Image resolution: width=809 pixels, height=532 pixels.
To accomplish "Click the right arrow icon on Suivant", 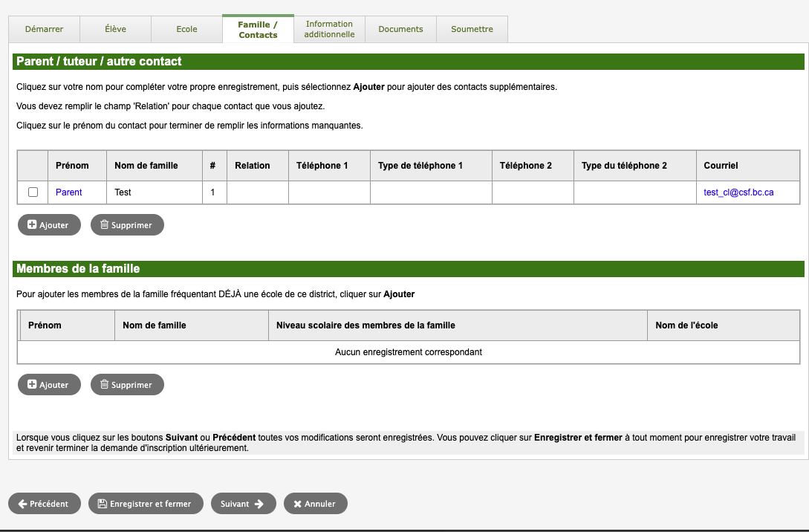I will click(x=259, y=504).
